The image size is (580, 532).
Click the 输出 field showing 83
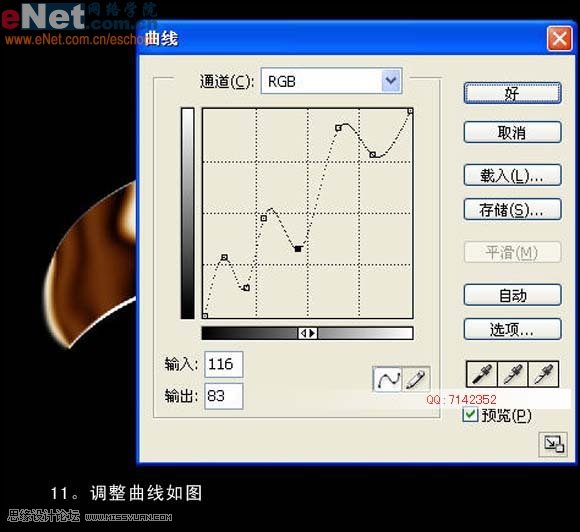[224, 396]
